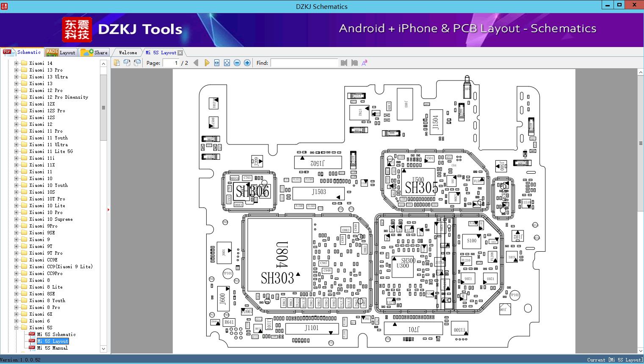
Task: Expand the Xiaomi 8 Youth folder
Action: pyautogui.click(x=17, y=300)
